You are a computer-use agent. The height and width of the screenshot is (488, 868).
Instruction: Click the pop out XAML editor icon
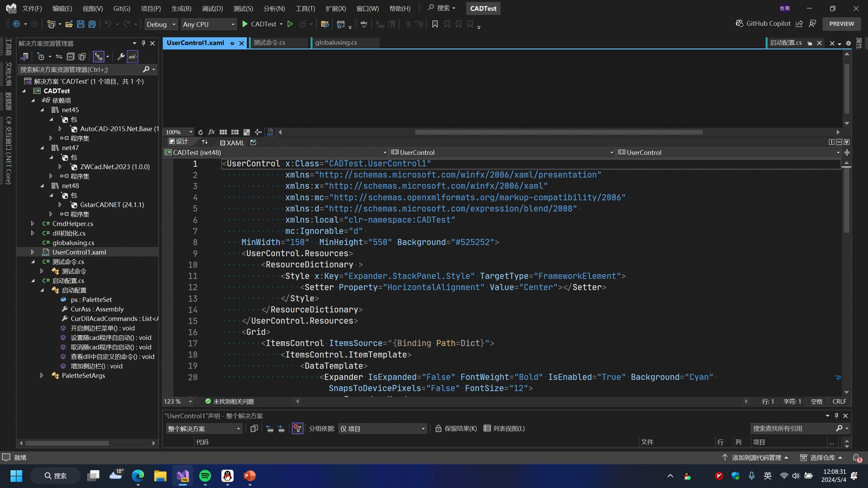[x=253, y=142]
